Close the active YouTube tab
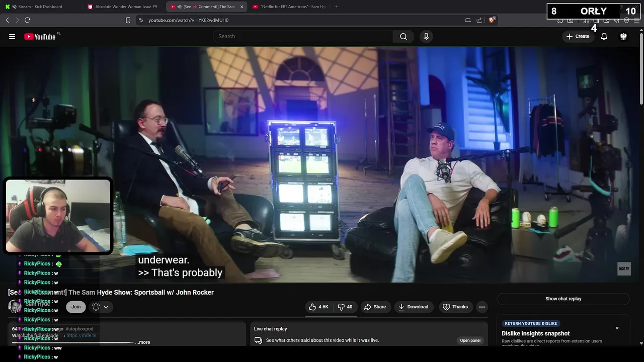This screenshot has height=362, width=644. [x=242, y=7]
